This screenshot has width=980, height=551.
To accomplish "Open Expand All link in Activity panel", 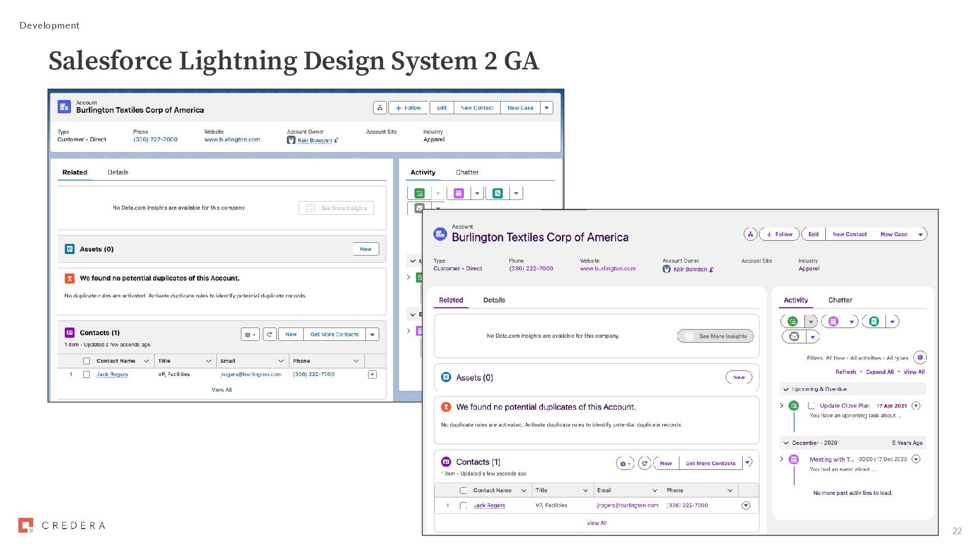I will [879, 372].
